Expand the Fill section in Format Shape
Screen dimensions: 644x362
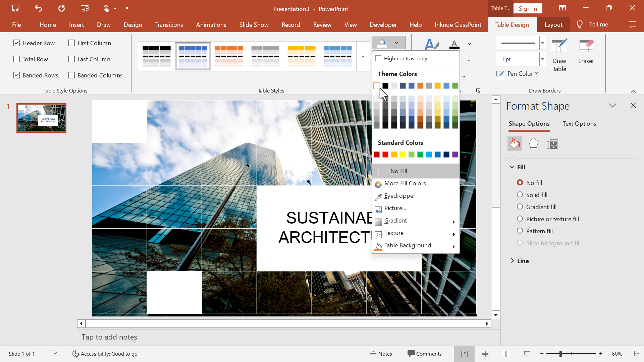pyautogui.click(x=512, y=167)
